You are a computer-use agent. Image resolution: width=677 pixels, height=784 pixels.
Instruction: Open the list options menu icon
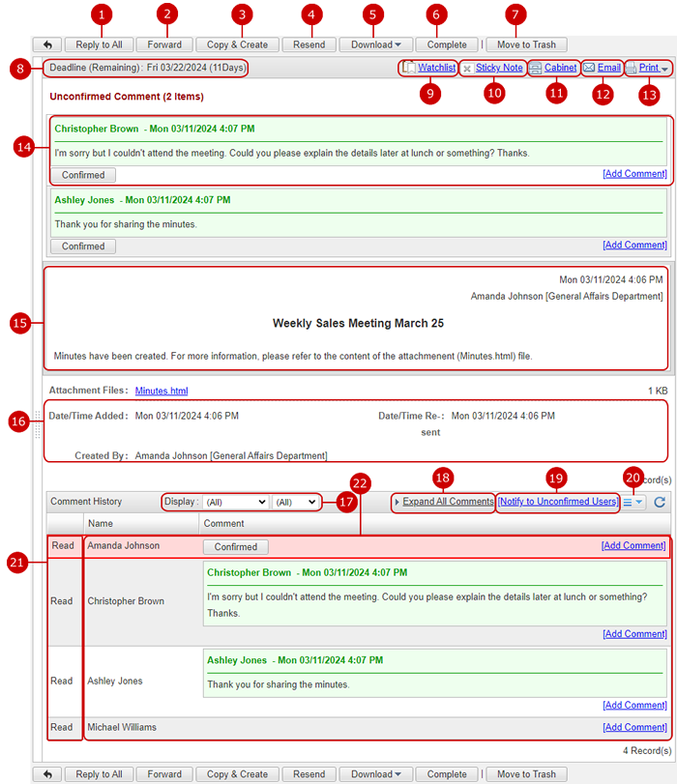633,502
